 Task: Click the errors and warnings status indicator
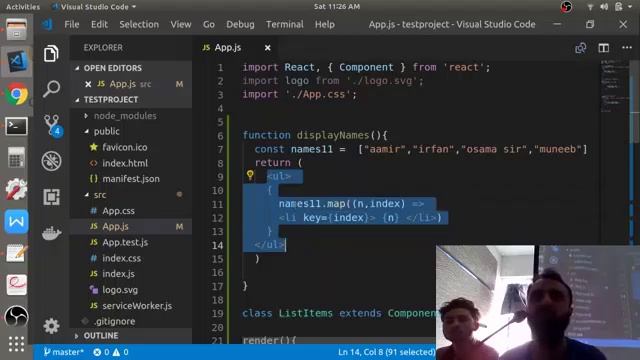[x=111, y=352]
